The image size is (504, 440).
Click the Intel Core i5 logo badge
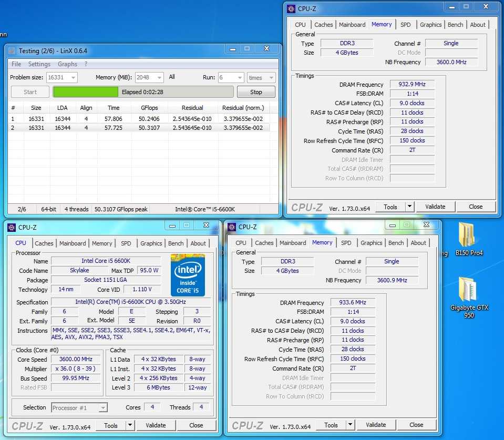point(188,275)
